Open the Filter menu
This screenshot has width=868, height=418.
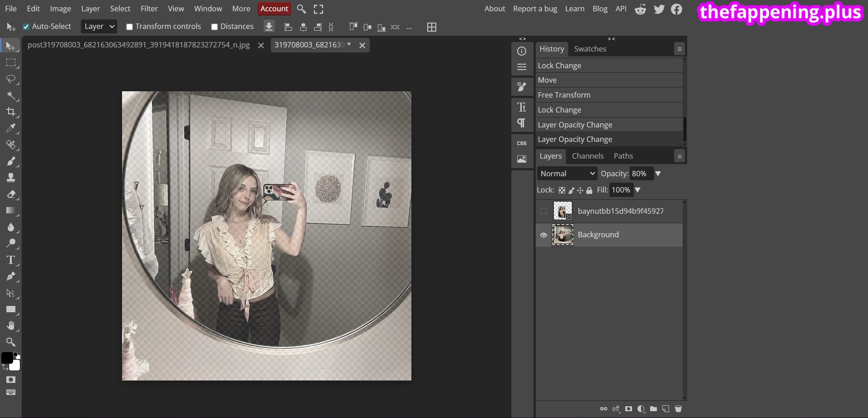[x=149, y=9]
